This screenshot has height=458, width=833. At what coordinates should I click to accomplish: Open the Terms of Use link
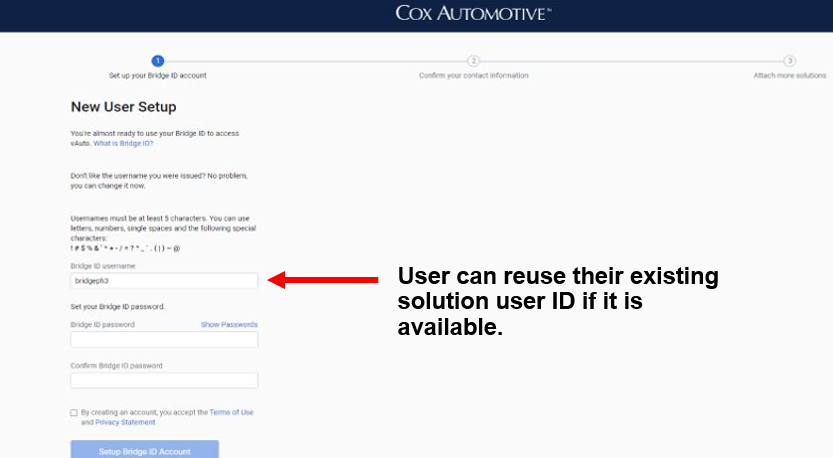tap(231, 412)
